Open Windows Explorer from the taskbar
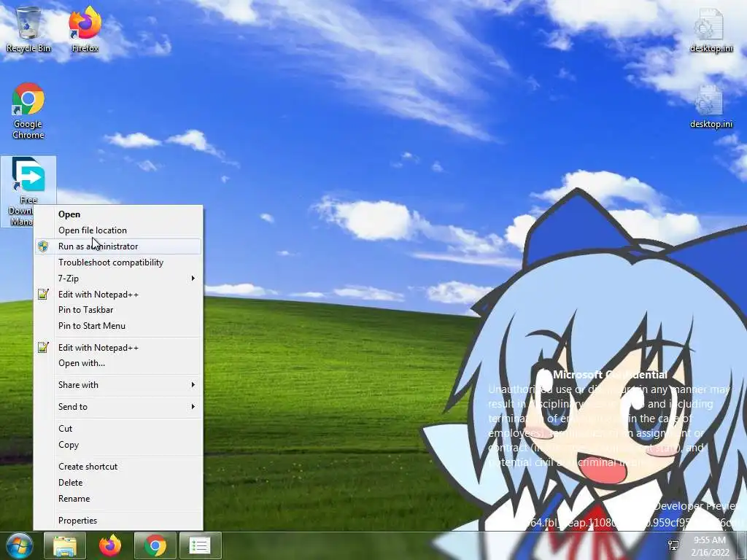 [x=65, y=545]
